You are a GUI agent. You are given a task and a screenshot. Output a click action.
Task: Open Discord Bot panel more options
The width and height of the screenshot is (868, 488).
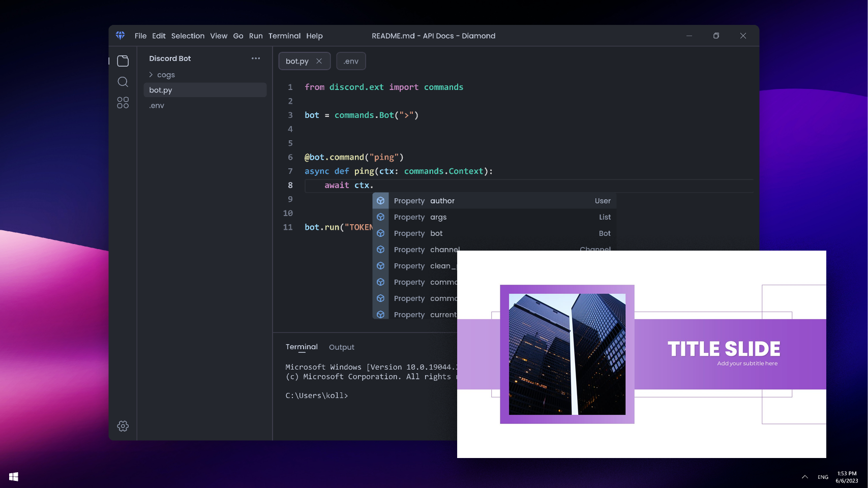(x=255, y=58)
